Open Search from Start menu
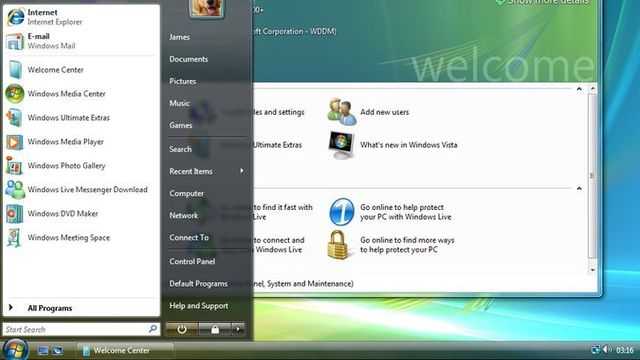The image size is (640, 360). click(x=180, y=149)
